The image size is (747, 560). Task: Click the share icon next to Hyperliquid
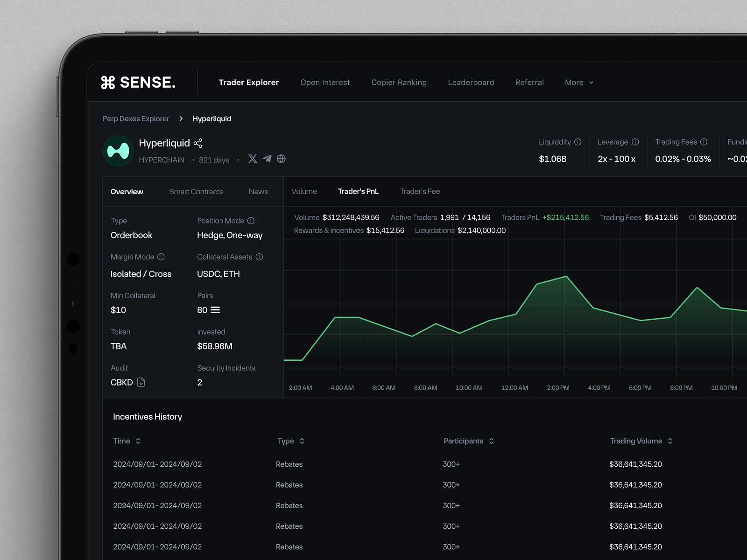tap(198, 143)
